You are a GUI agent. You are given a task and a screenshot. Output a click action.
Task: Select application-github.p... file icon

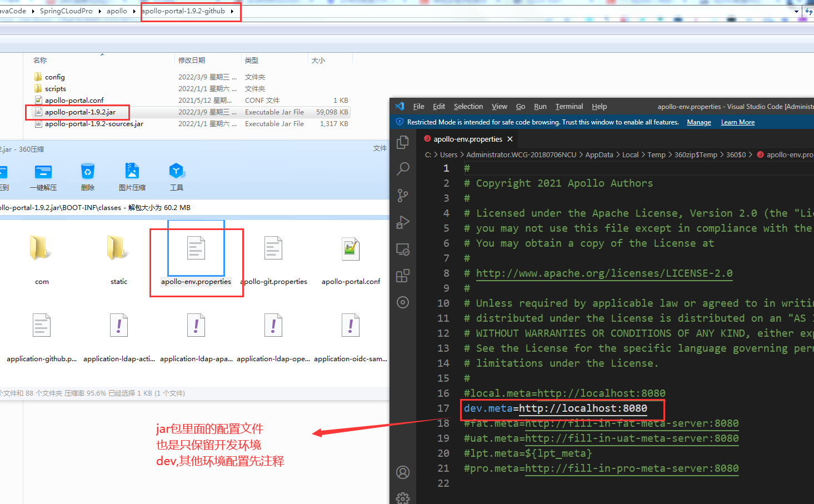(42, 326)
